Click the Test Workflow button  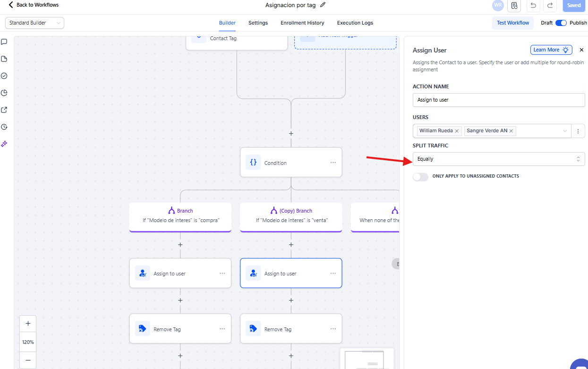(x=513, y=23)
